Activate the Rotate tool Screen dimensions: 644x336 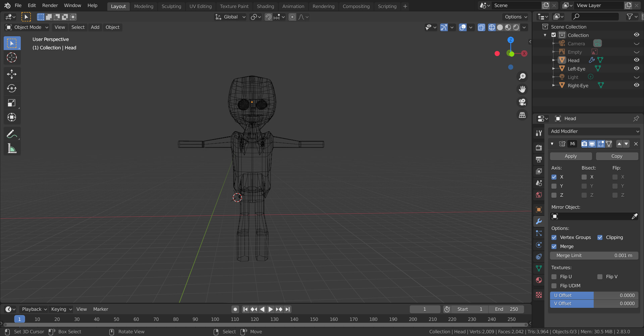(12, 88)
